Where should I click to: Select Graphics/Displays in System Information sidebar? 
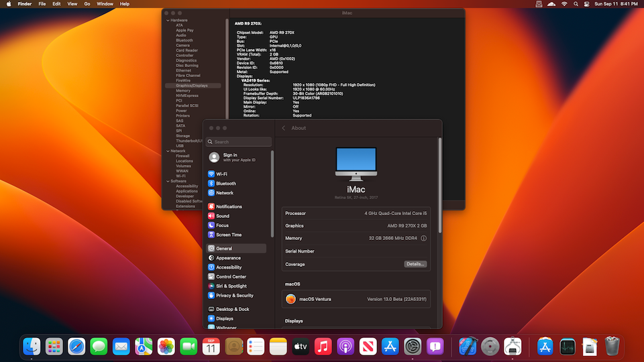(193, 86)
